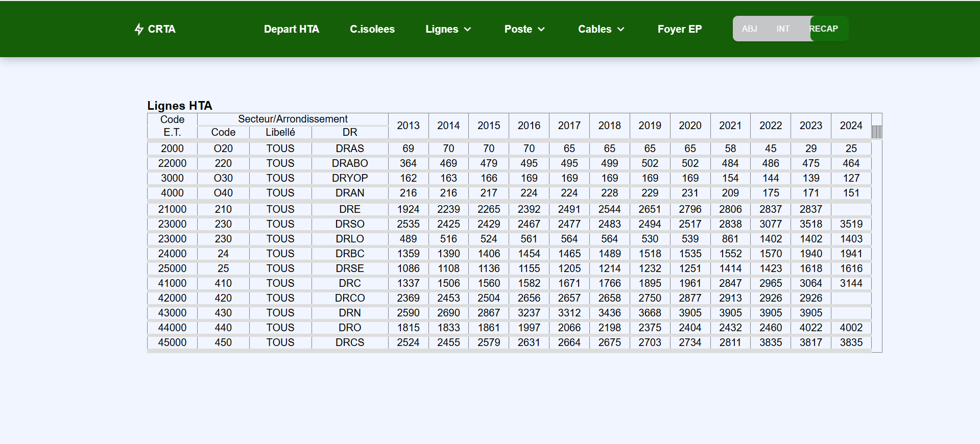
Task: Go to the C.isolees menu item
Action: pos(372,29)
